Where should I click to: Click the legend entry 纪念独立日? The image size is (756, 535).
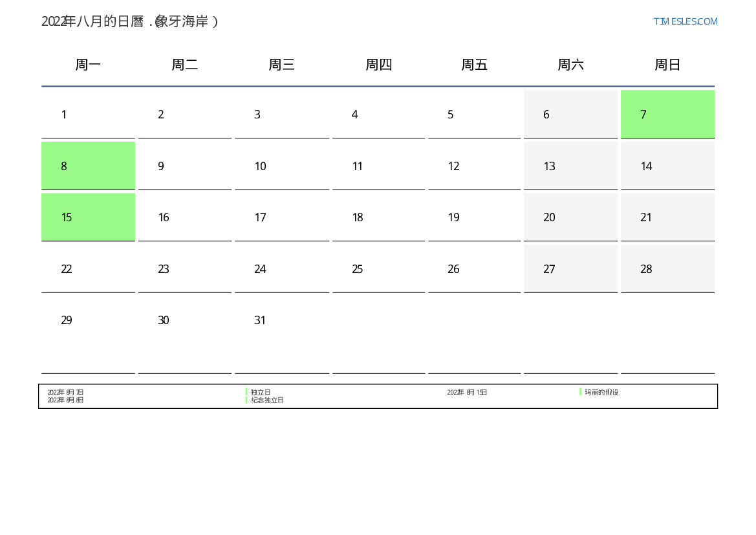click(x=267, y=400)
